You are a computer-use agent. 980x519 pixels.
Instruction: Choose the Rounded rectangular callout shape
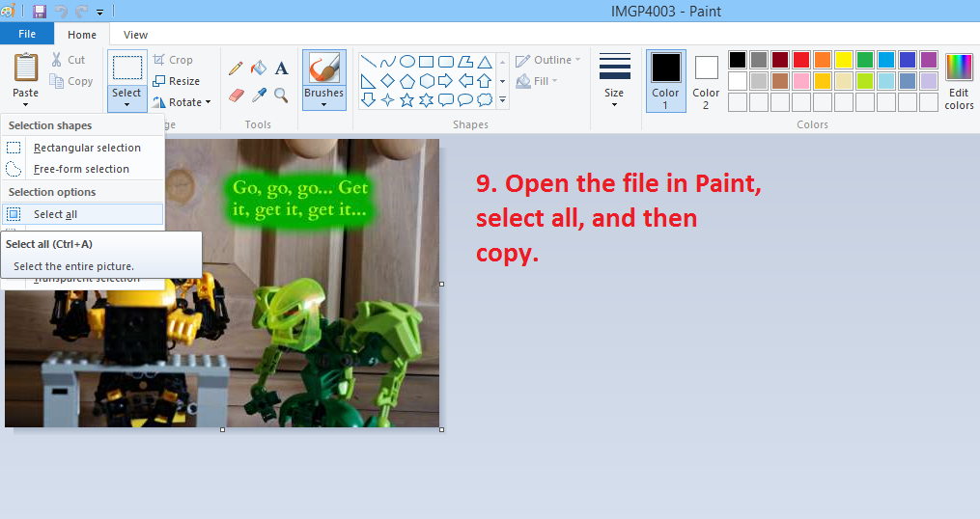tap(446, 99)
